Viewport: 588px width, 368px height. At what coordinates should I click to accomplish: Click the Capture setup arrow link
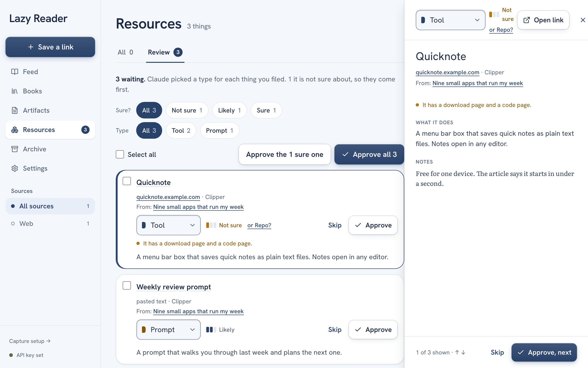[x=30, y=341]
